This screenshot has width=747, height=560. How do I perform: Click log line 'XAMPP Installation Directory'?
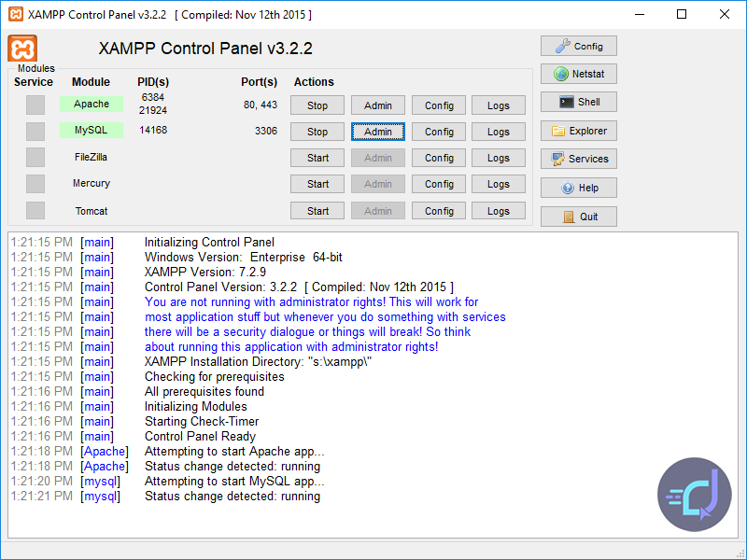258,361
